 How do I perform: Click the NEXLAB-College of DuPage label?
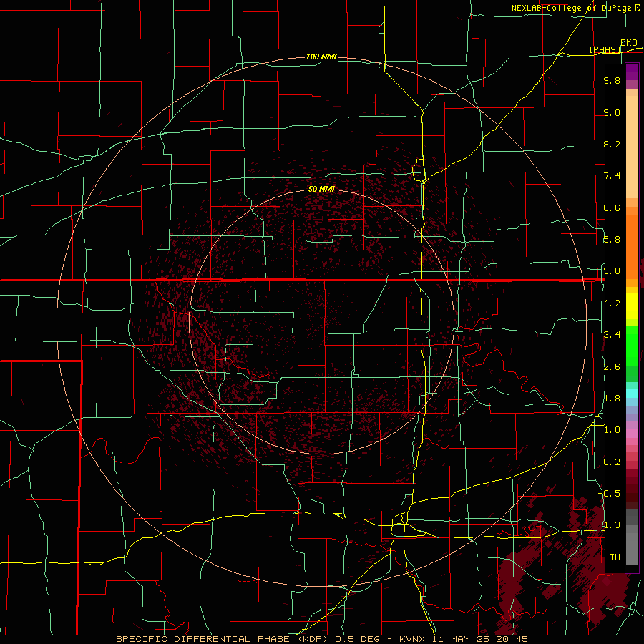click(x=571, y=8)
